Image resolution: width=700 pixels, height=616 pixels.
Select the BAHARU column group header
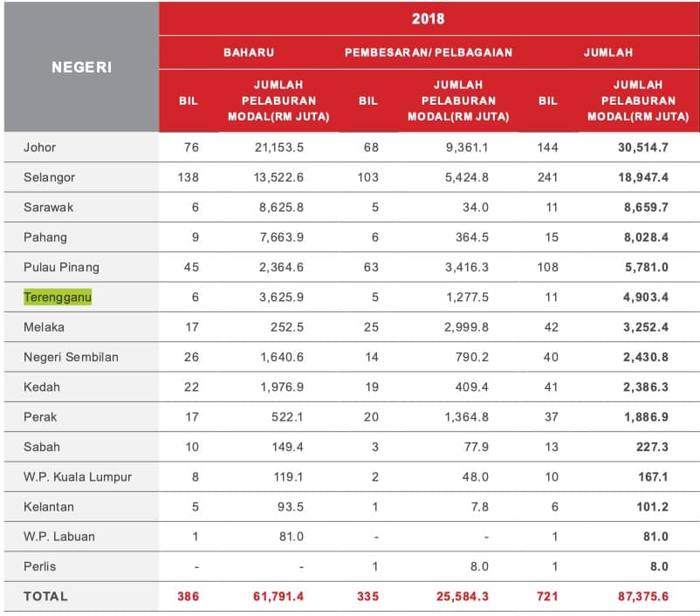coord(249,52)
